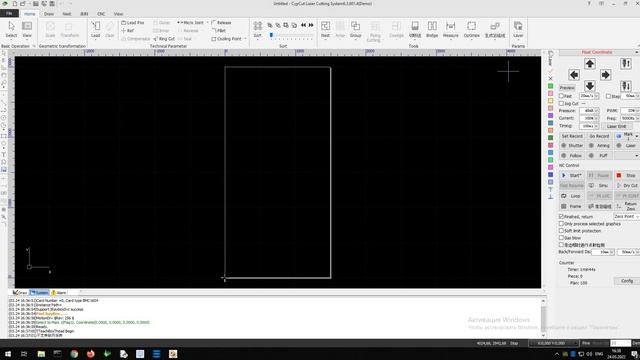Open the Measure tool
Image resolution: width=640 pixels, height=360 pixels.
pyautogui.click(x=451, y=29)
